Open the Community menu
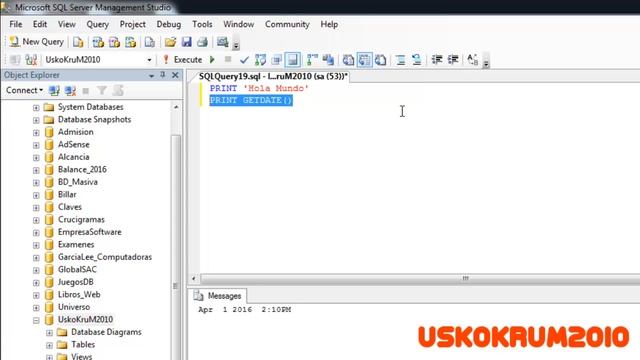 (287, 24)
